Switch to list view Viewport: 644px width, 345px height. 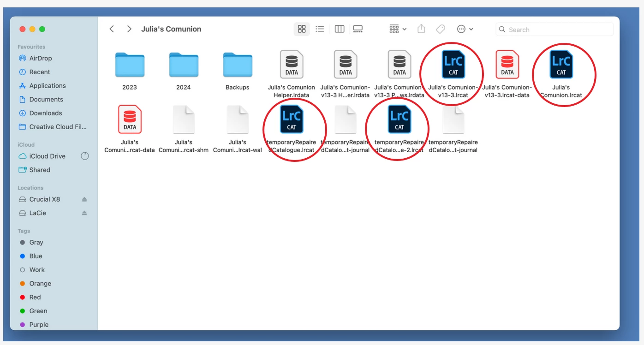pos(320,29)
